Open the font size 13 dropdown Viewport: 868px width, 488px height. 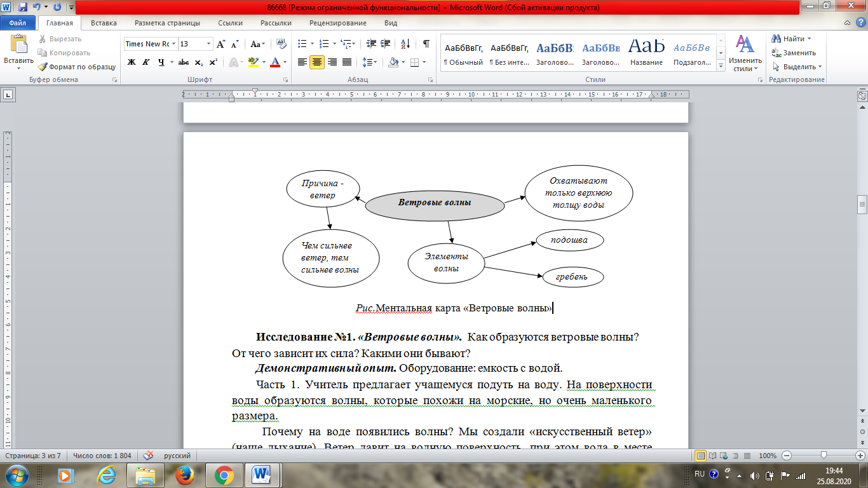[x=209, y=44]
